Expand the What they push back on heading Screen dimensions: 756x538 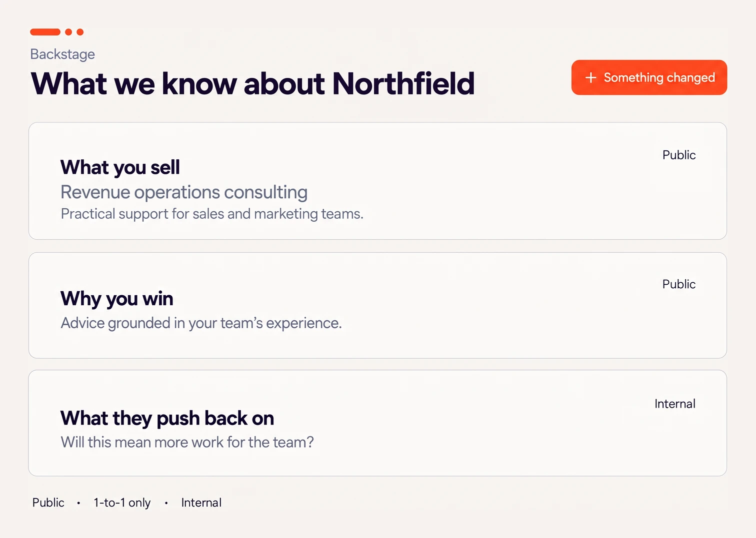[167, 418]
